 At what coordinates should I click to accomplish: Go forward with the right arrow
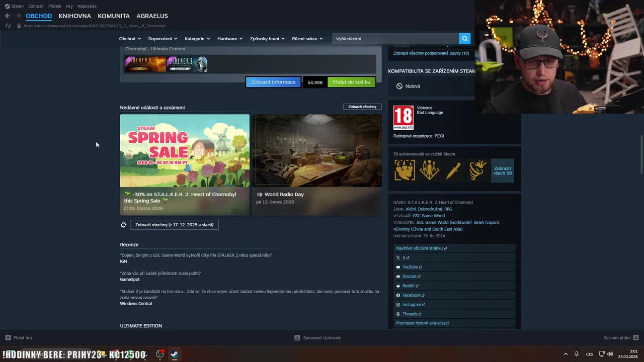[18, 16]
